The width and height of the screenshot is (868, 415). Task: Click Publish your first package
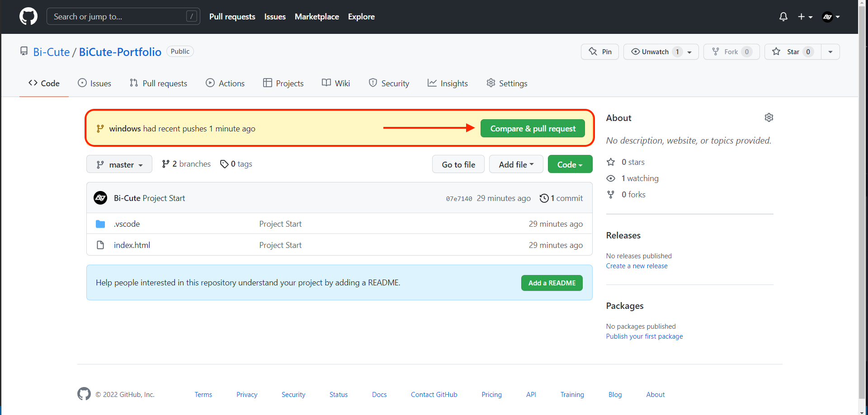(645, 336)
